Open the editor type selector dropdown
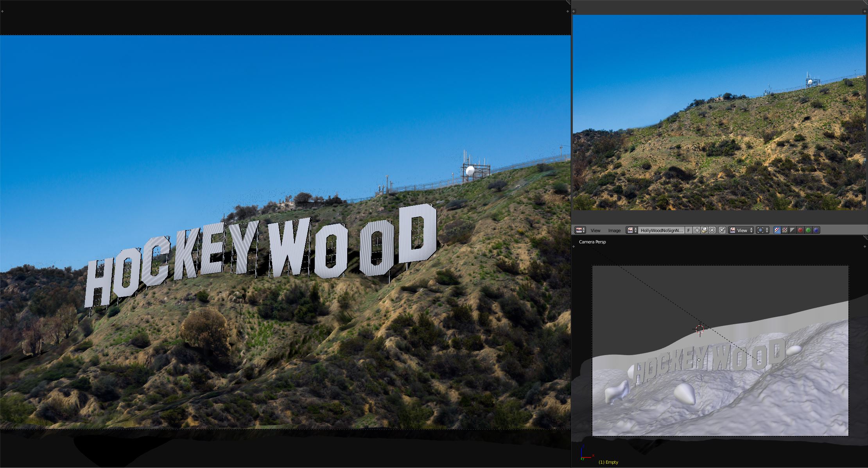This screenshot has height=468, width=868. point(580,230)
